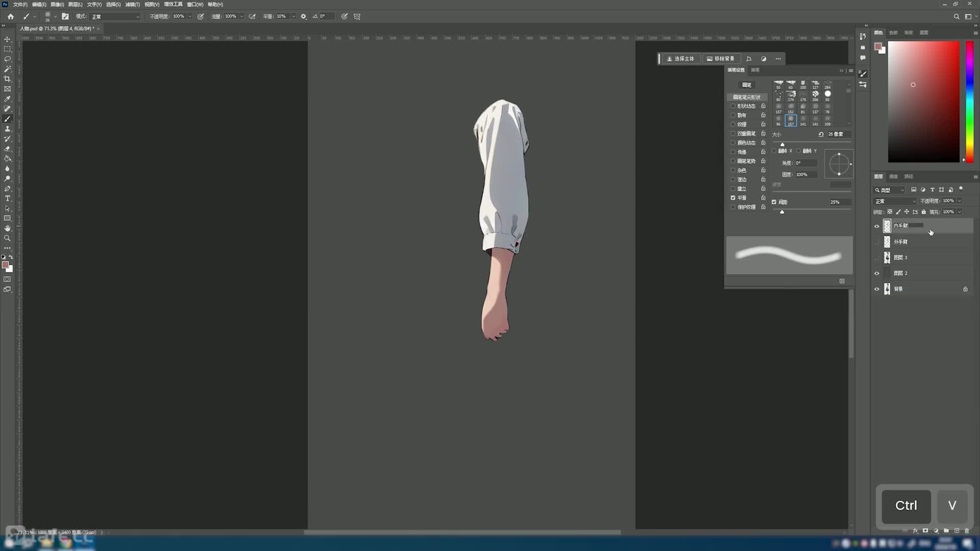Switch to the 画笔 tab beside 画笔设置

(x=755, y=70)
